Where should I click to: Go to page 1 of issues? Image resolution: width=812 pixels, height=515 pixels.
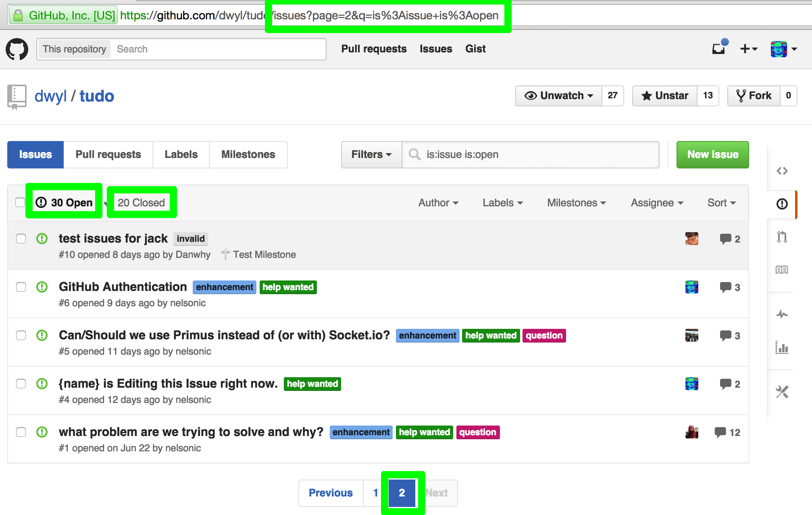(375, 493)
